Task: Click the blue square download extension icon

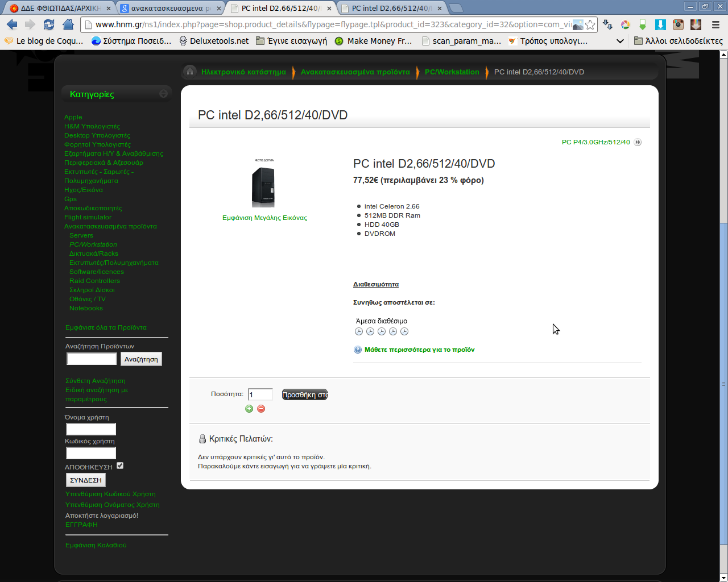Action: (660, 24)
